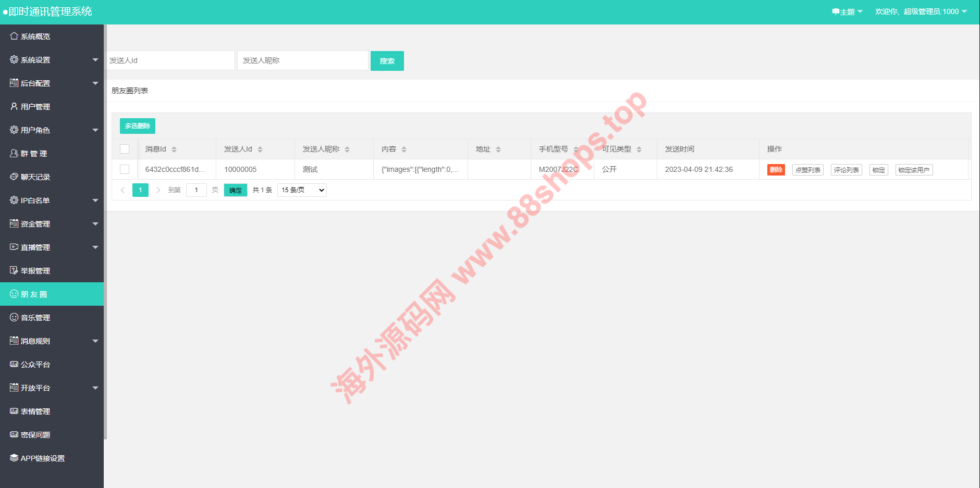Open the 主题 theme dropdown in header
Image resolution: width=980 pixels, height=488 pixels.
pos(847,11)
